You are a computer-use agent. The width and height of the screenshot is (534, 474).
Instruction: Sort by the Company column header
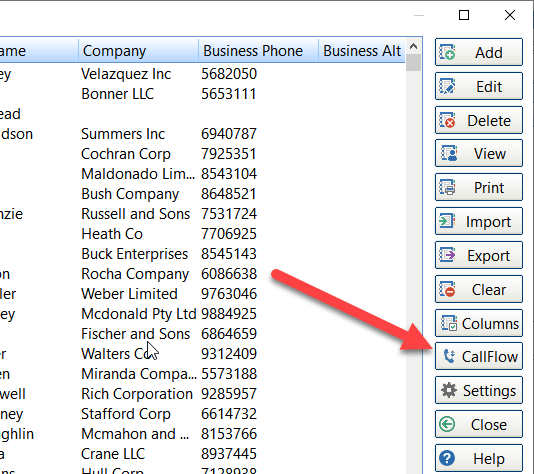tap(138, 51)
